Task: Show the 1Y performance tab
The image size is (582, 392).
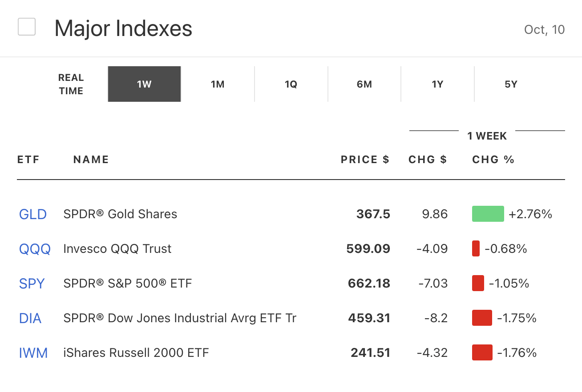Action: point(437,84)
